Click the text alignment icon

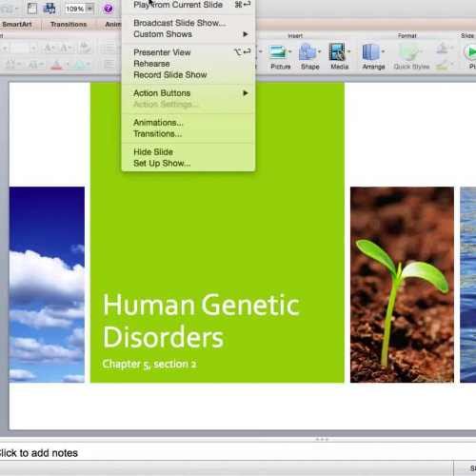coord(109,65)
